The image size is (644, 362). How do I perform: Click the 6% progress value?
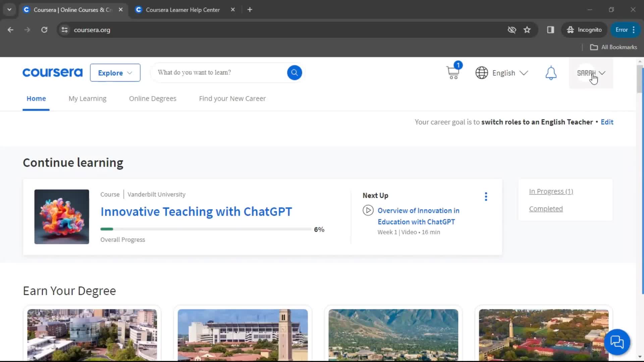(x=319, y=230)
